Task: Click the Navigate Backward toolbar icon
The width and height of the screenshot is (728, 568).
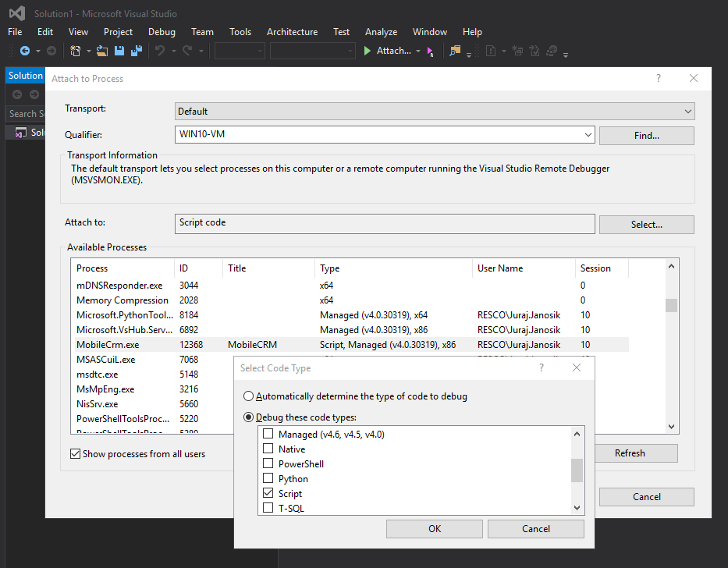Action: point(24,51)
